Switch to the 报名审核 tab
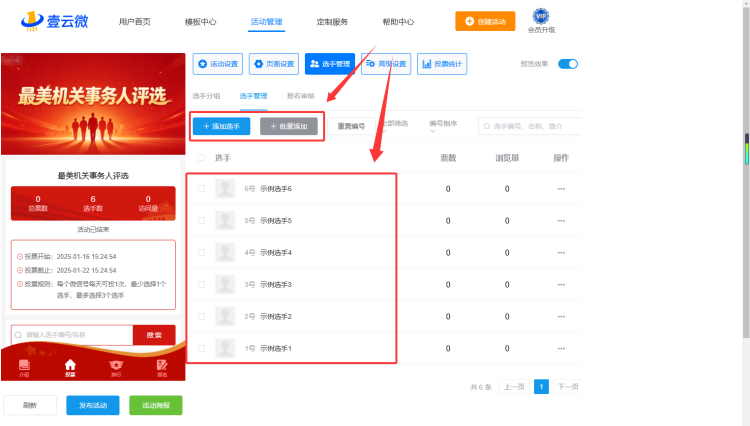Screen dimensions: 750x426 click(300, 96)
